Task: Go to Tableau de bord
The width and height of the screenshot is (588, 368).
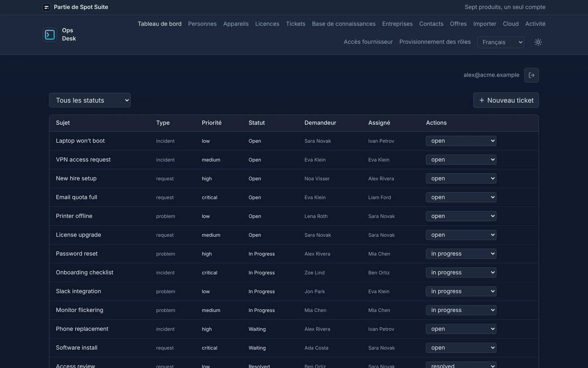Action: coord(160,24)
